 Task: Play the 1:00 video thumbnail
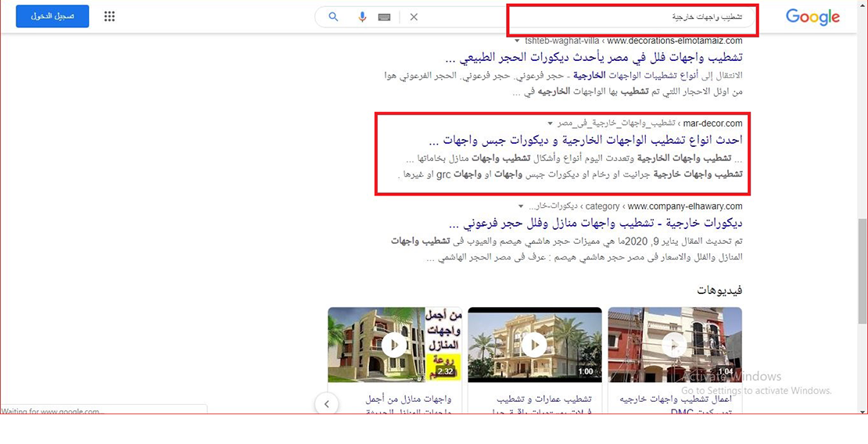pyautogui.click(x=535, y=345)
